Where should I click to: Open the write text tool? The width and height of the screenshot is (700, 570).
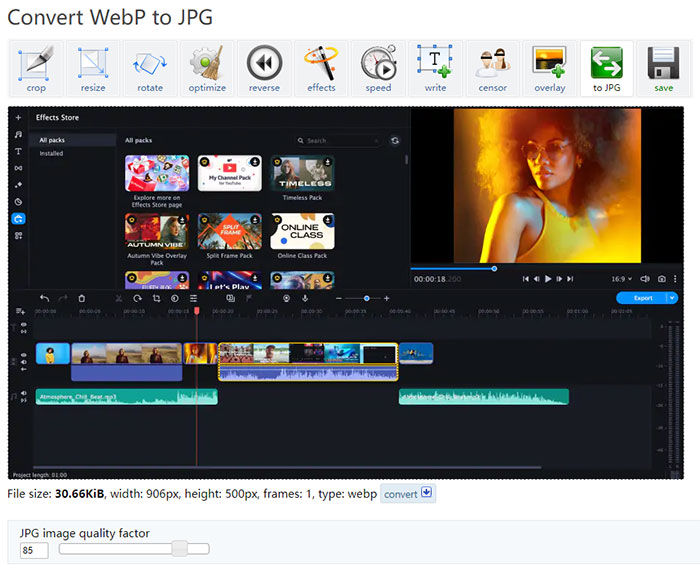pyautogui.click(x=435, y=68)
